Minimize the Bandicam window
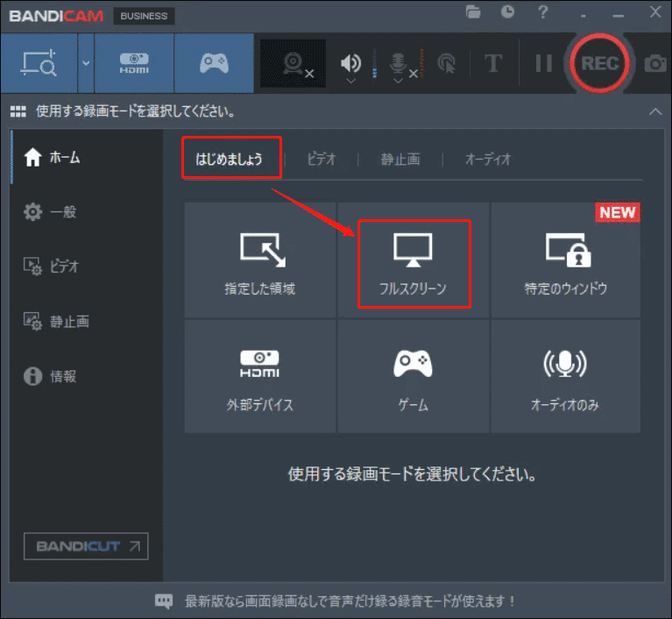Viewport: 672px width, 619px height. [618, 16]
